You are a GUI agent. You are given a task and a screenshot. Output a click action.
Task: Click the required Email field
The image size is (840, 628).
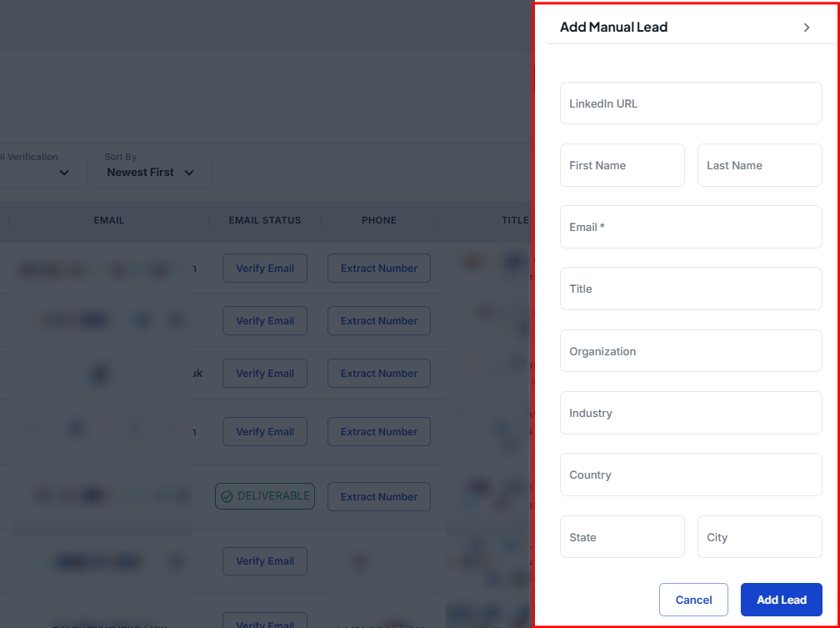click(690, 227)
